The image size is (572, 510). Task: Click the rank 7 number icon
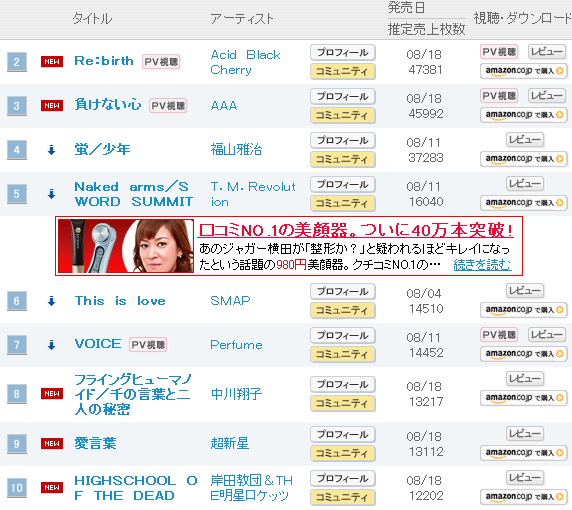(17, 345)
